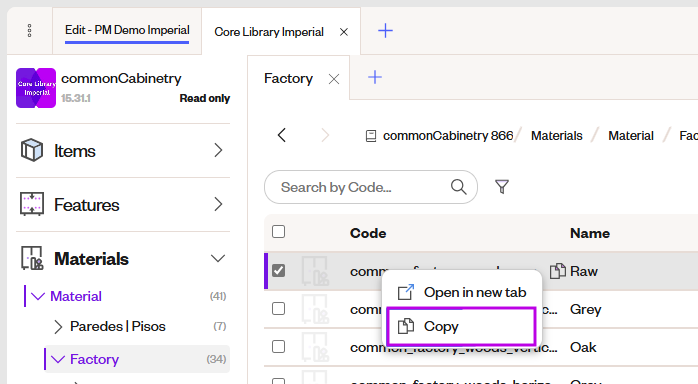Sort by the Code column header

[x=368, y=233]
